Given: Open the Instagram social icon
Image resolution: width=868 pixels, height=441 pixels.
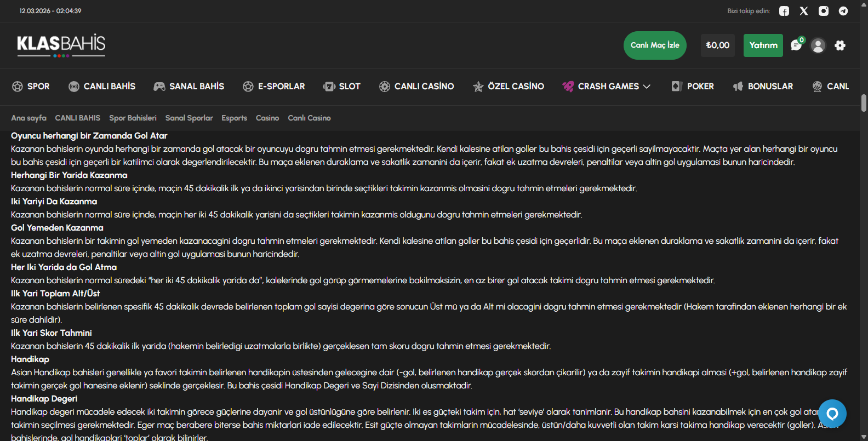Looking at the screenshot, I should 824,11.
